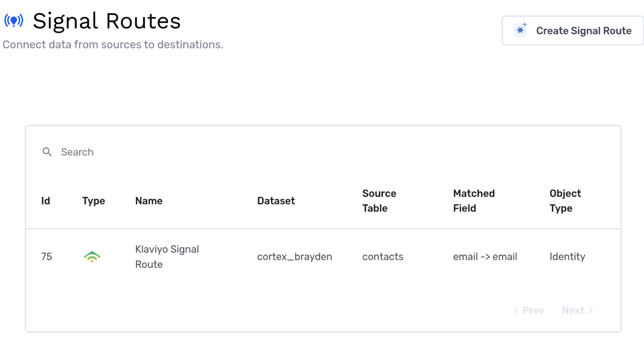Open the Klaviyo Signal Route entry
Screen dimensions: 644x338
(167, 257)
